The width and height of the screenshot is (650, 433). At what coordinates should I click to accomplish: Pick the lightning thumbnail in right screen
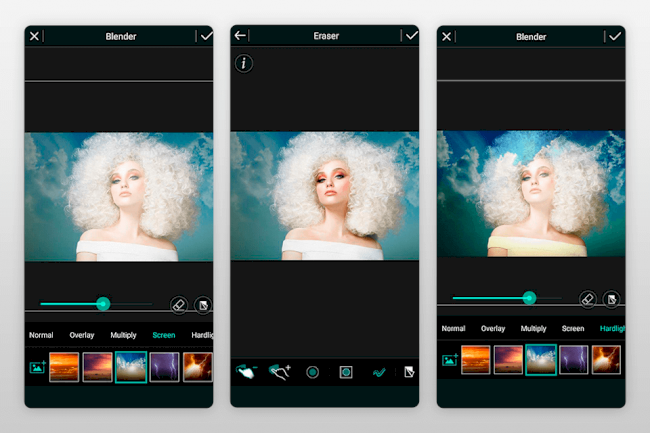point(574,360)
